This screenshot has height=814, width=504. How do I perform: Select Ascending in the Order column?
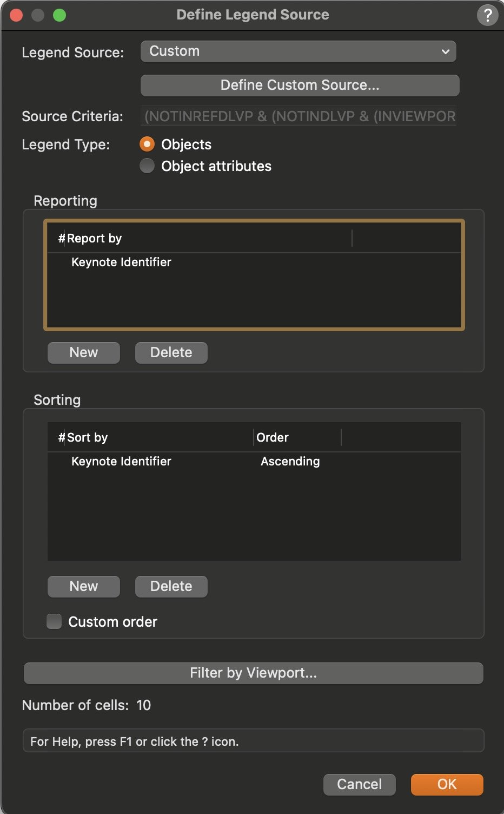pyautogui.click(x=290, y=461)
